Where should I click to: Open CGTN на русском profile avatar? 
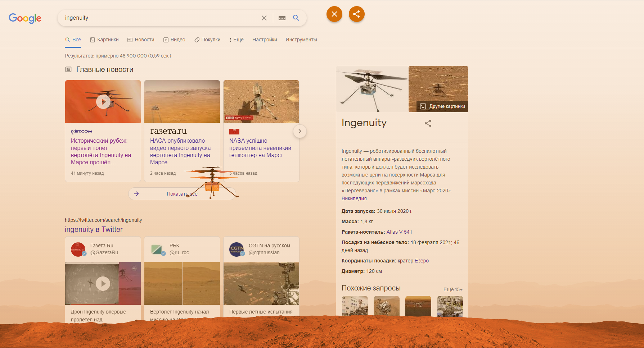point(237,249)
